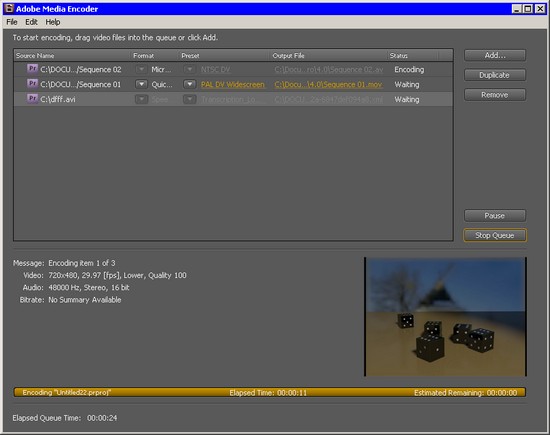This screenshot has height=435, width=550.
Task: Click the Premiere icon for Sequence 02
Action: tap(32, 69)
